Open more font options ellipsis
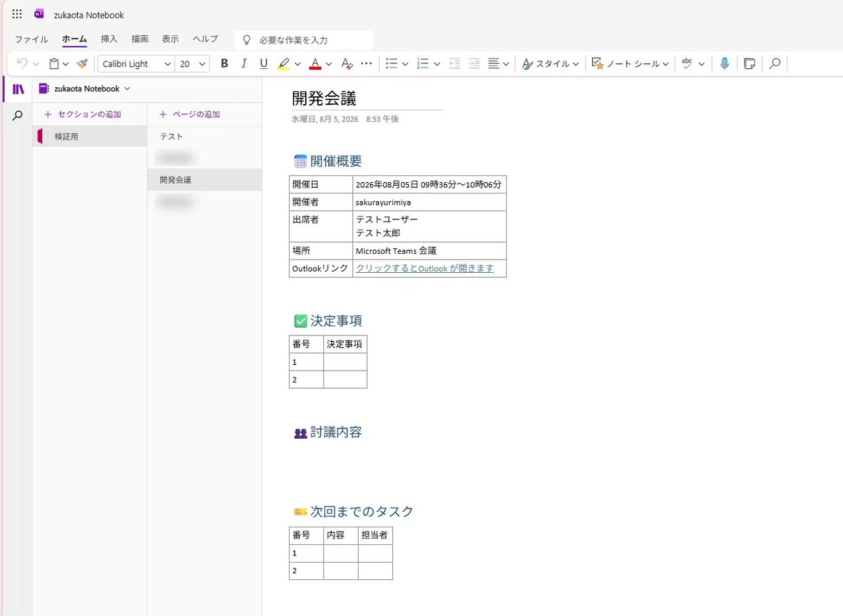 pos(366,63)
